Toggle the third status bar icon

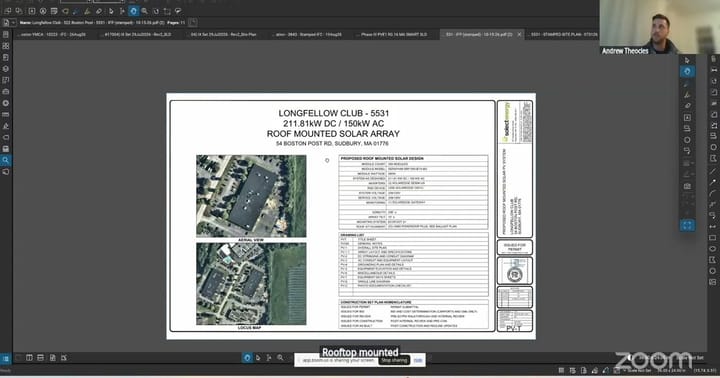click(x=583, y=370)
